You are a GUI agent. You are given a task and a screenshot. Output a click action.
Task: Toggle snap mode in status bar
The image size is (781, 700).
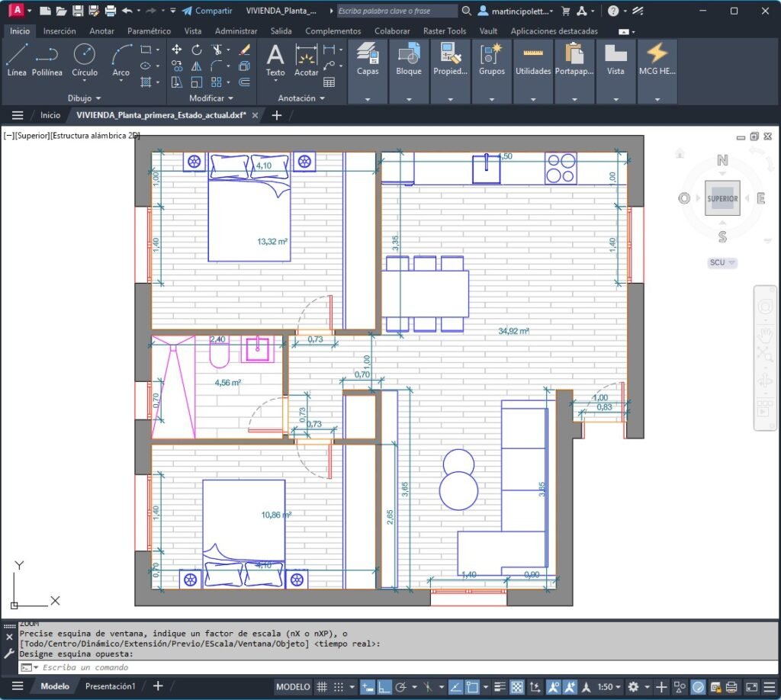pos(338,687)
